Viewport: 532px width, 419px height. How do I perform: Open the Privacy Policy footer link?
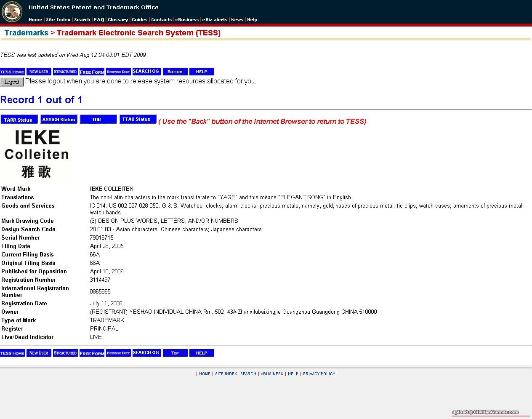pos(319,374)
